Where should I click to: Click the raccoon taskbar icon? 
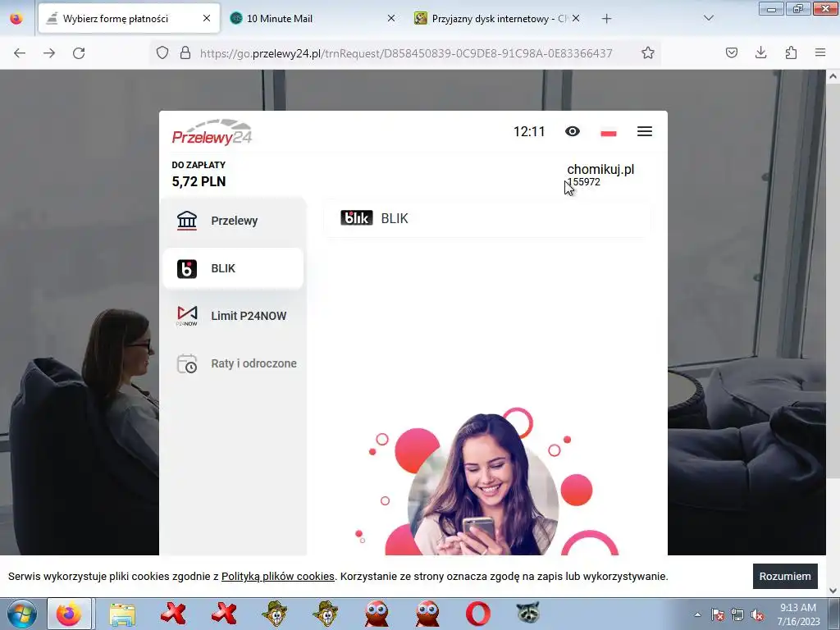pos(528,614)
